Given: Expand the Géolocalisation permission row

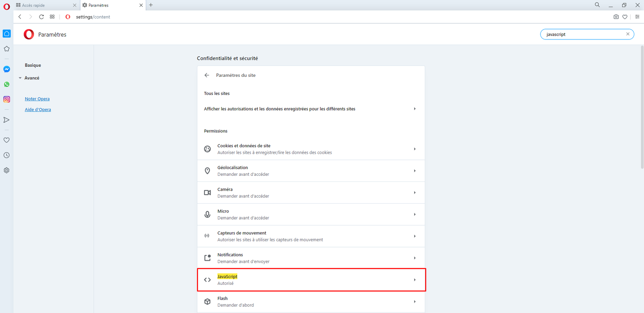Looking at the screenshot, I should click(x=311, y=171).
